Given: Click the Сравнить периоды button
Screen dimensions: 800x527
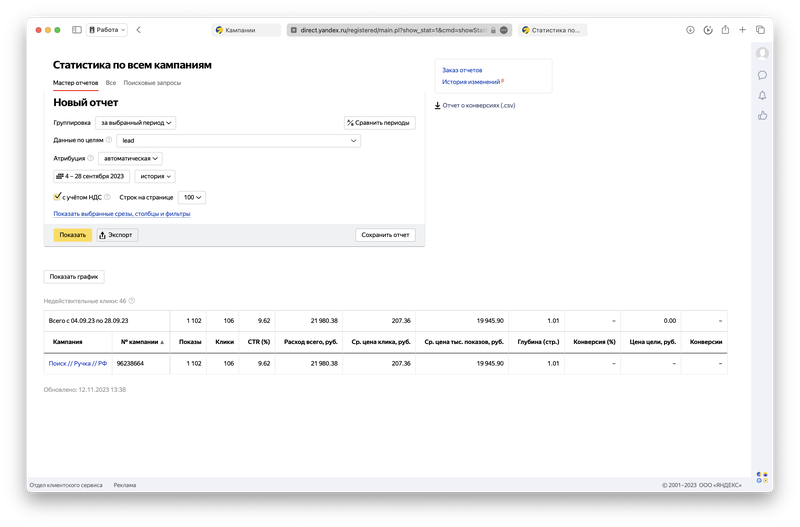Looking at the screenshot, I should [x=380, y=123].
